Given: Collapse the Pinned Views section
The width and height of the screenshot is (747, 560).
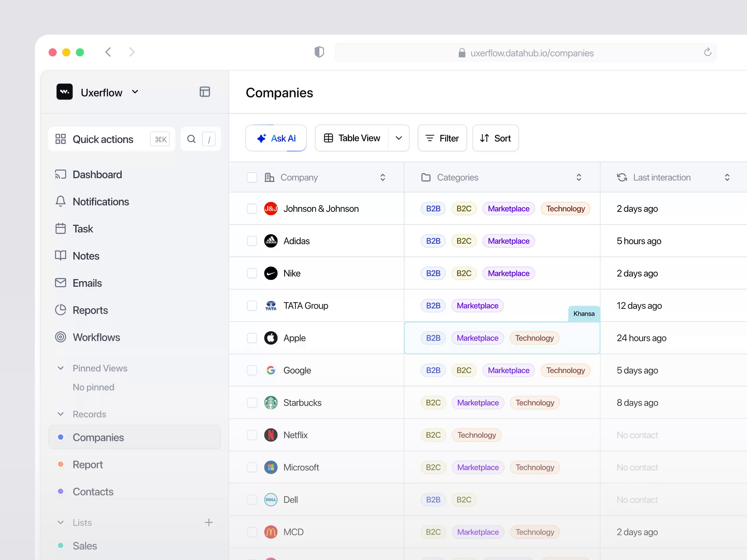Looking at the screenshot, I should click(x=60, y=368).
